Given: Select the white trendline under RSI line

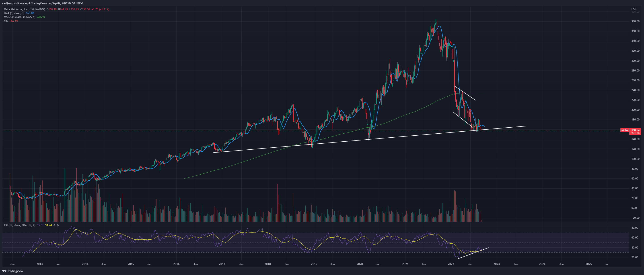Looking at the screenshot, I should (473, 253).
